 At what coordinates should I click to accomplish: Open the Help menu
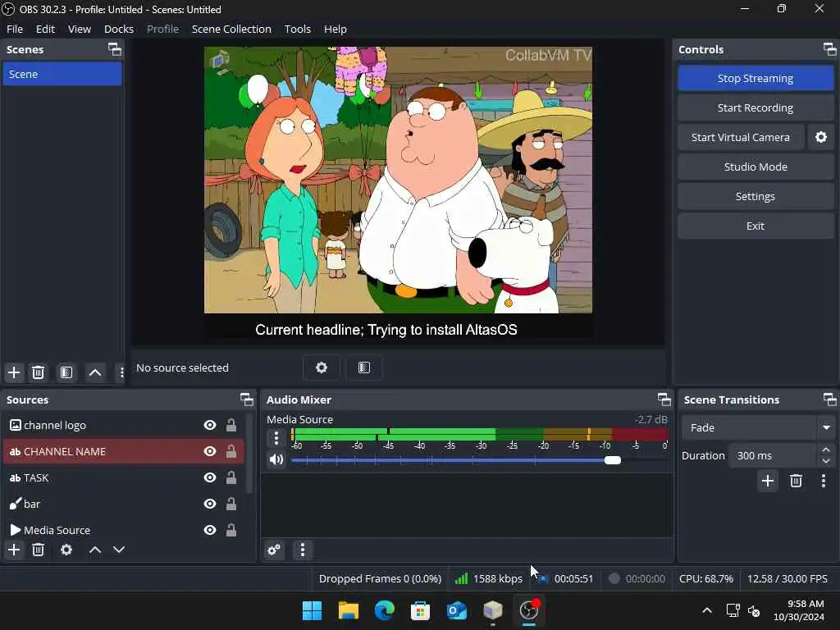coord(336,29)
